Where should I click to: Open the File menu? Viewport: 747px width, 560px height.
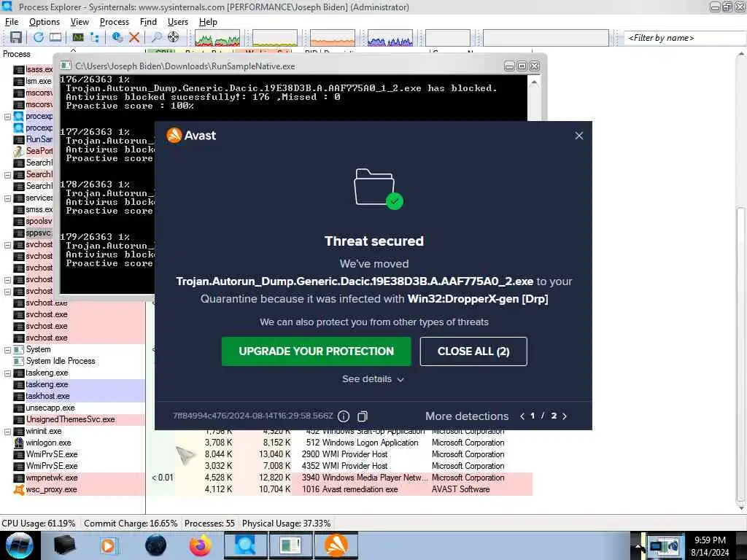(12, 22)
